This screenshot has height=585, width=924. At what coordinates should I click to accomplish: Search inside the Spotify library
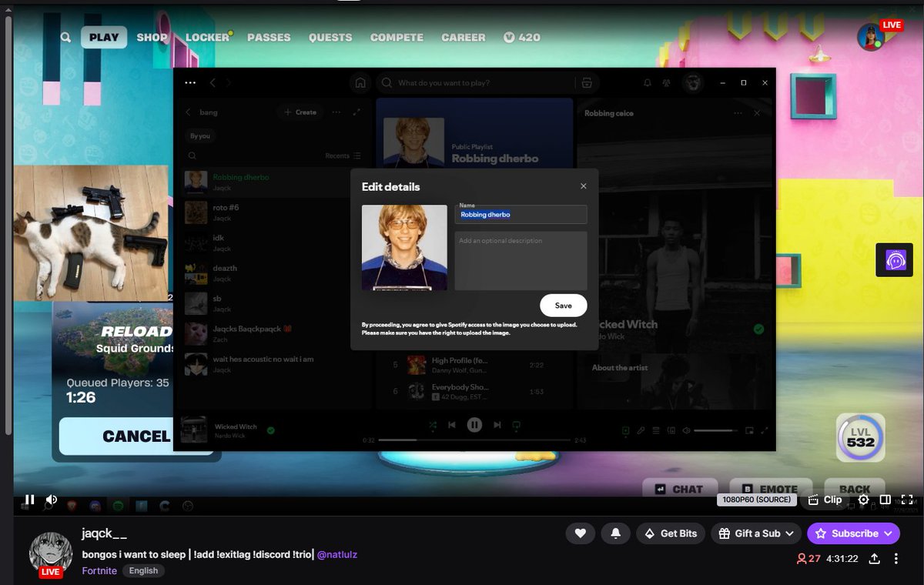tap(192, 155)
